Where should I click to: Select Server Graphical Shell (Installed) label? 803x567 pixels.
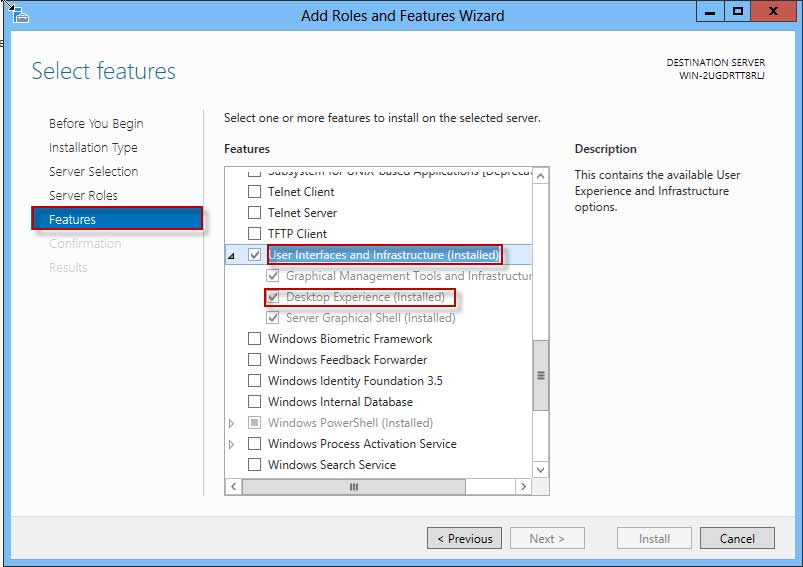coord(370,318)
